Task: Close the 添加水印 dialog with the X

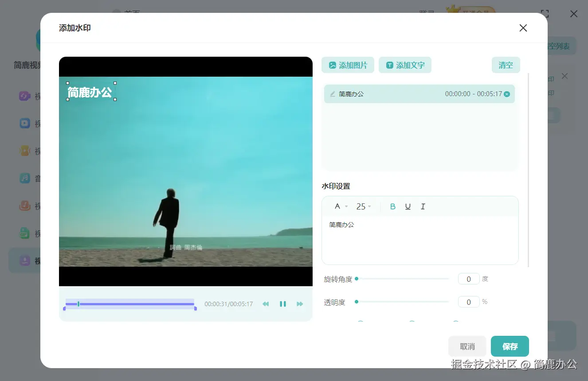Action: coord(523,28)
